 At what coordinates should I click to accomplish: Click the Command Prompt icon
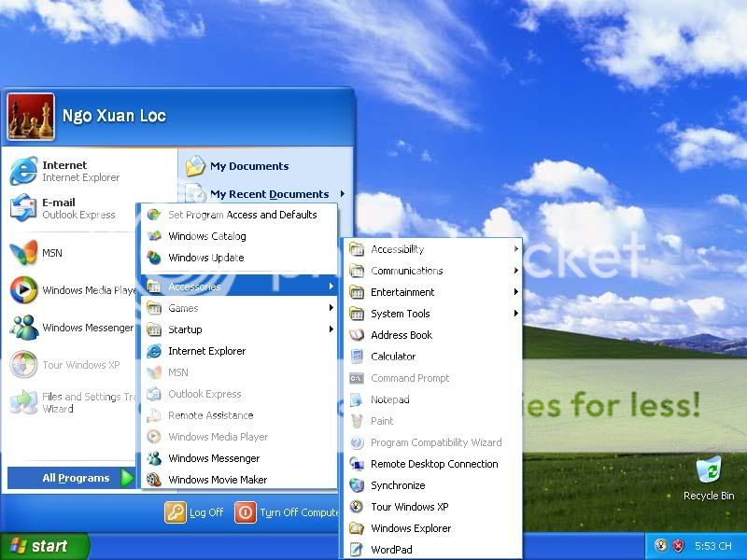click(x=357, y=378)
